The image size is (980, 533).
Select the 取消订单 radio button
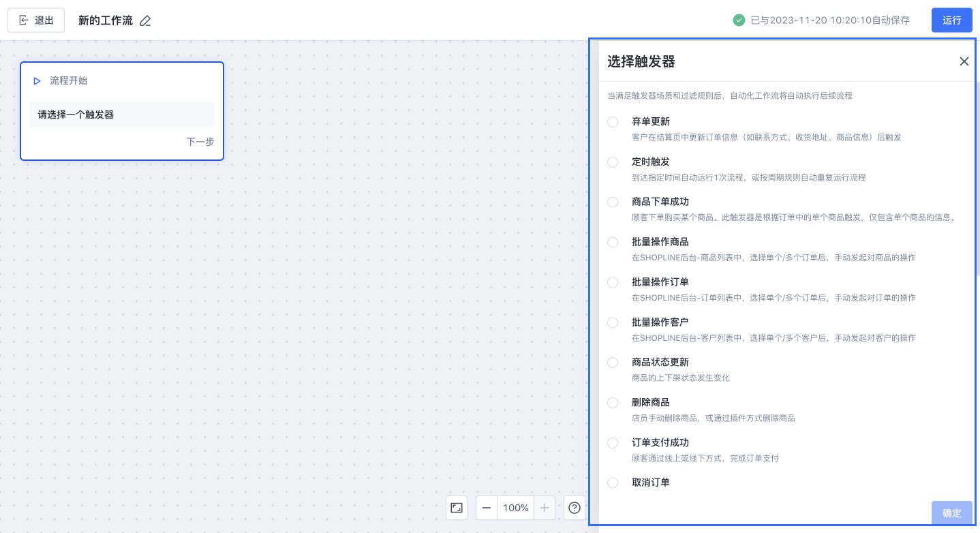(x=613, y=483)
